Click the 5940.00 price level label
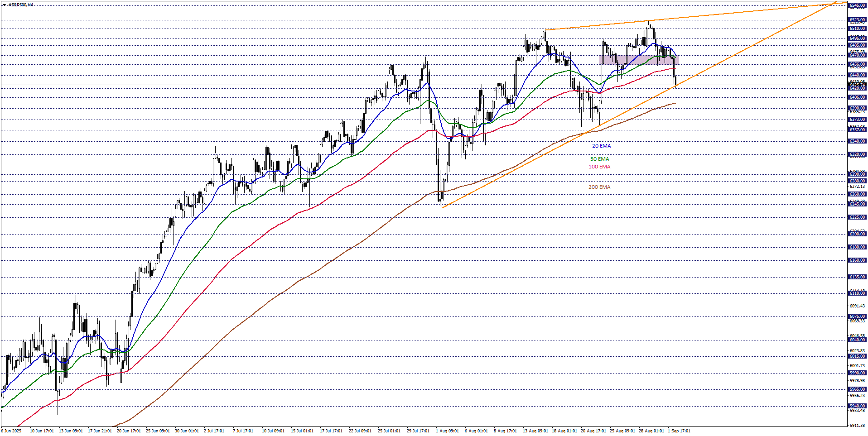 point(857,406)
